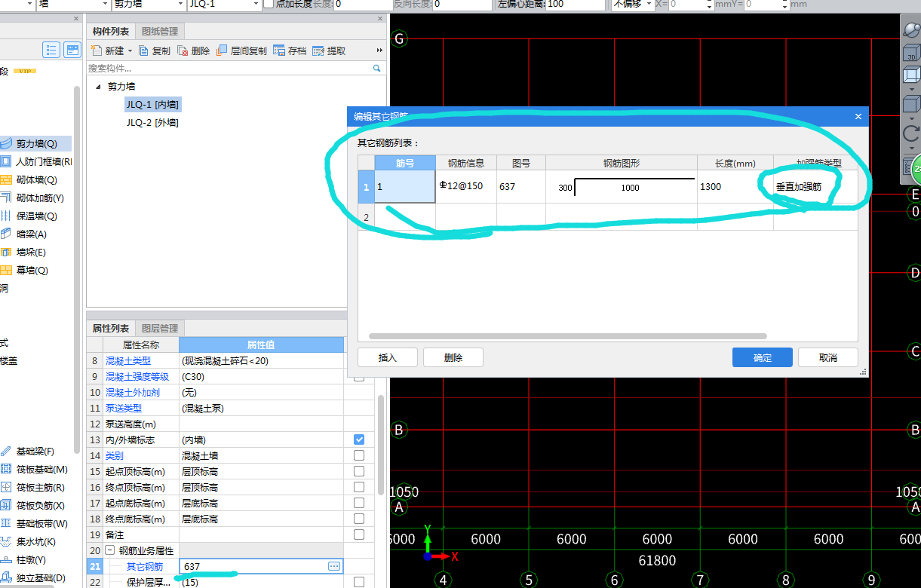This screenshot has width=921, height=588.
Task: Collapse the 剪力墙 tree node
Action: pyautogui.click(x=98, y=87)
